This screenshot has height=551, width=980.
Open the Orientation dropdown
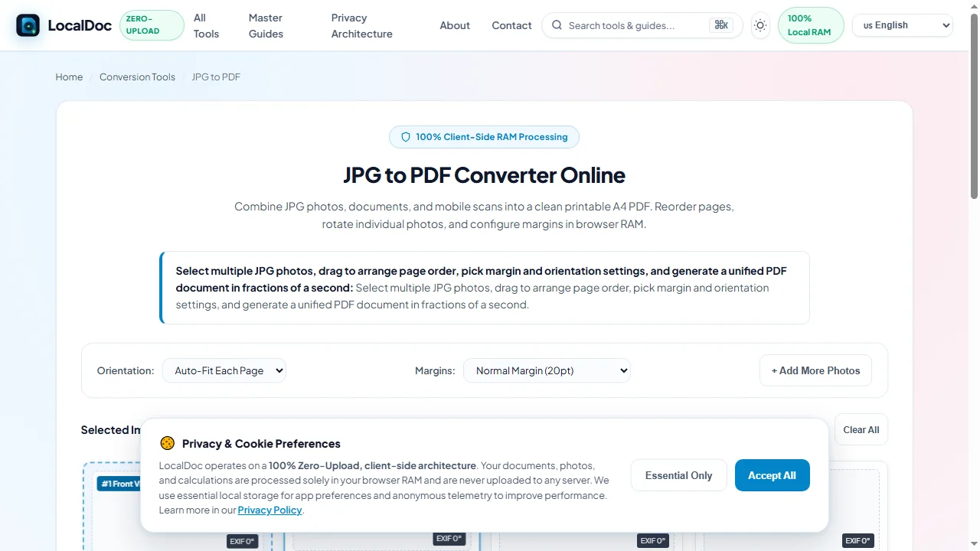click(x=224, y=370)
